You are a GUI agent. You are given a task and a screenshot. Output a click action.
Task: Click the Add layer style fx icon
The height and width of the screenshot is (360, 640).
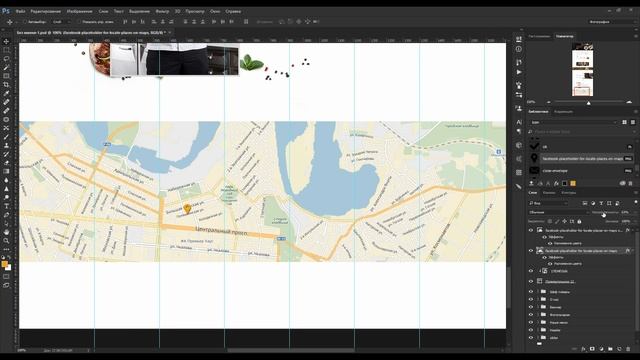[x=583, y=349]
